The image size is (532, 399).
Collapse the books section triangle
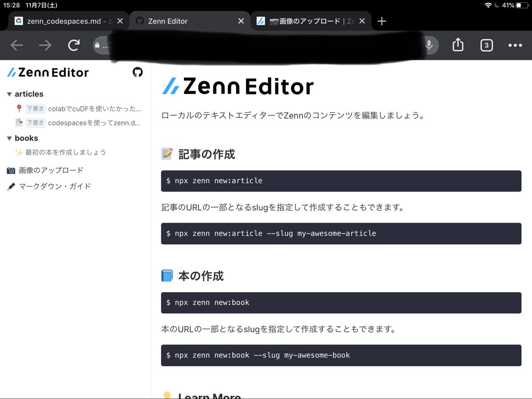click(x=9, y=139)
